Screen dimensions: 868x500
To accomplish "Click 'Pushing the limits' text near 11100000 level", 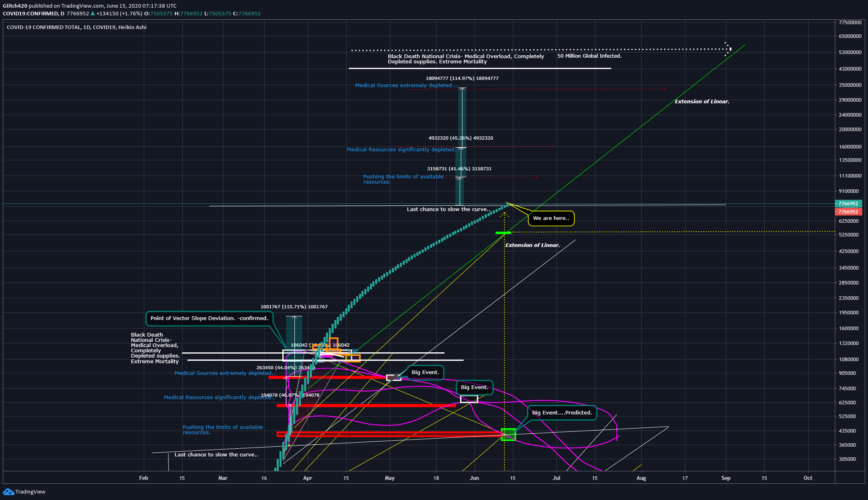I will 403,179.
